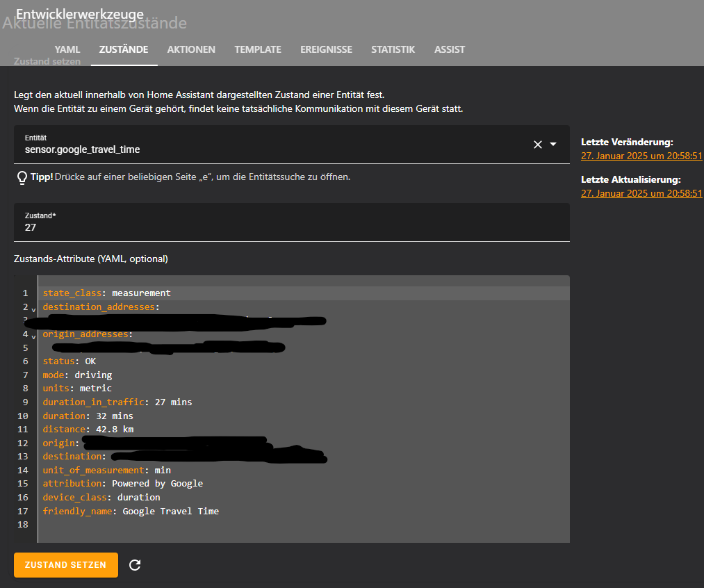Clear the selected entity with the X icon

(537, 145)
